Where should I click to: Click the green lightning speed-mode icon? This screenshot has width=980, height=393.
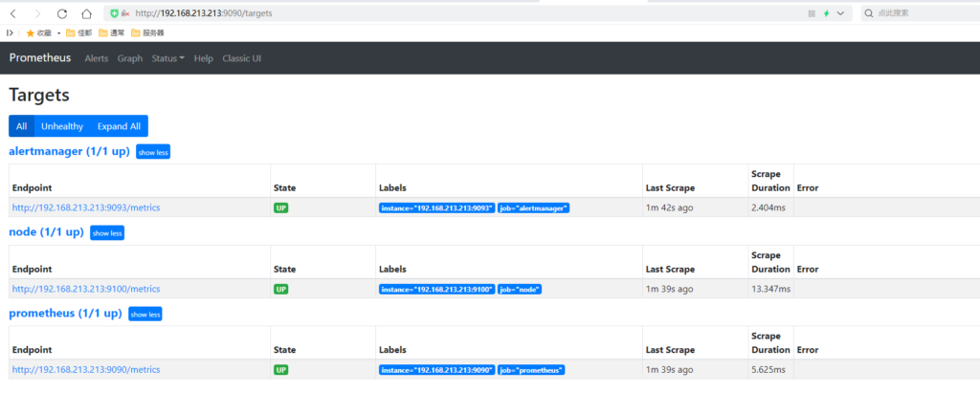coord(826,13)
